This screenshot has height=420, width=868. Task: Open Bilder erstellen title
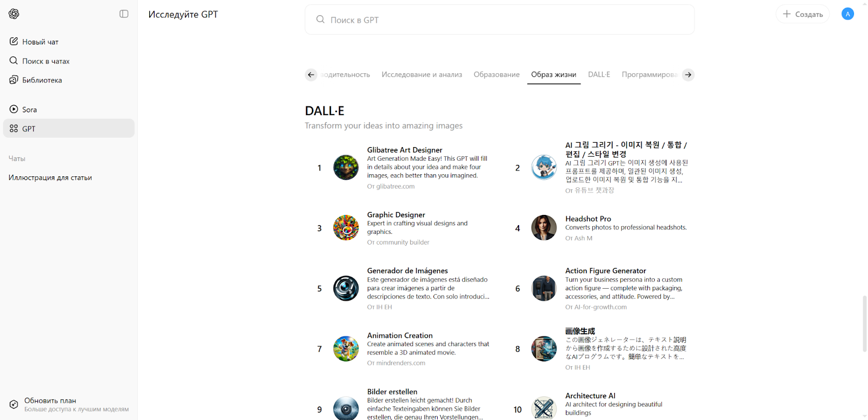coord(392,392)
